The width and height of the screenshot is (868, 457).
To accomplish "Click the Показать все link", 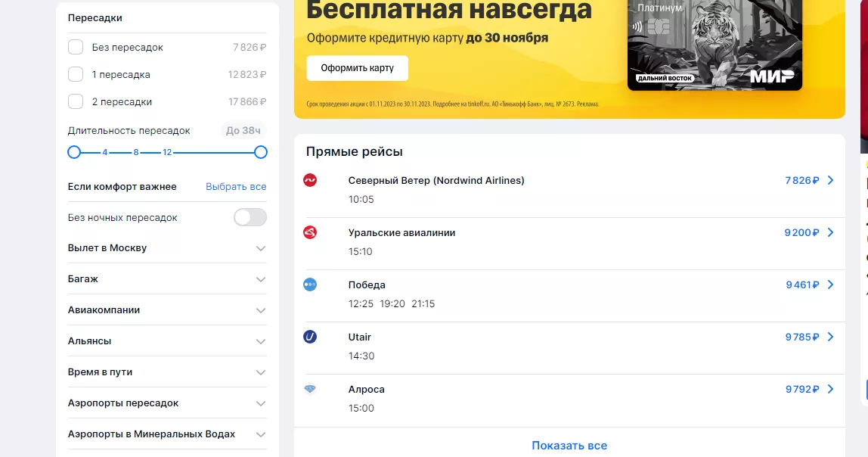I will [569, 446].
